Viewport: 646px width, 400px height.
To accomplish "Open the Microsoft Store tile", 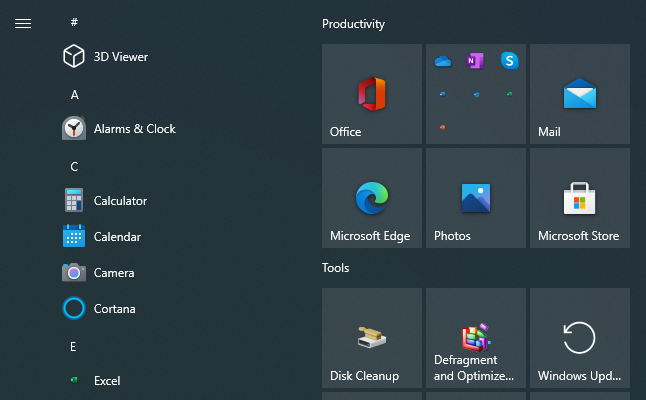I will [x=580, y=198].
